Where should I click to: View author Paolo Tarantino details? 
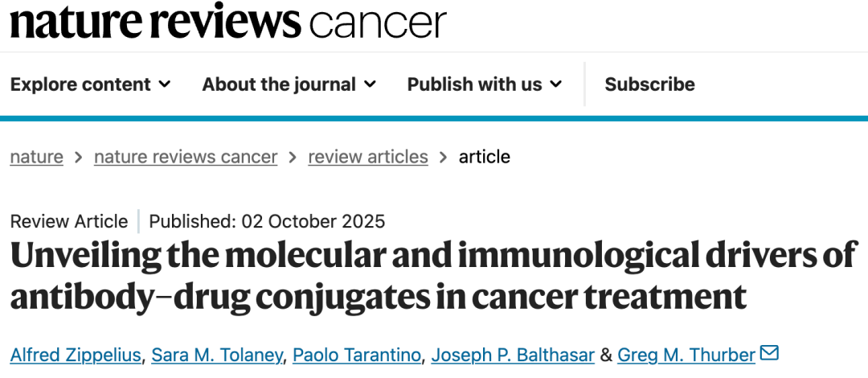[x=357, y=355]
